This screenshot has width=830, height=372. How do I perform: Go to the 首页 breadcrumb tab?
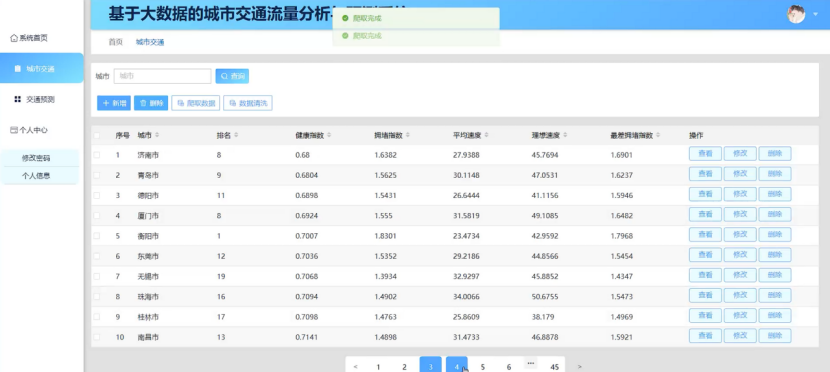pos(115,42)
